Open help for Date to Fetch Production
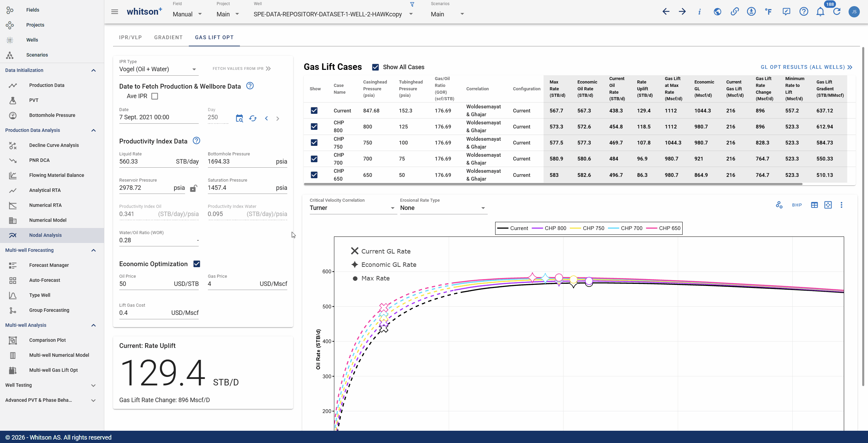This screenshot has height=443, width=868. click(250, 86)
